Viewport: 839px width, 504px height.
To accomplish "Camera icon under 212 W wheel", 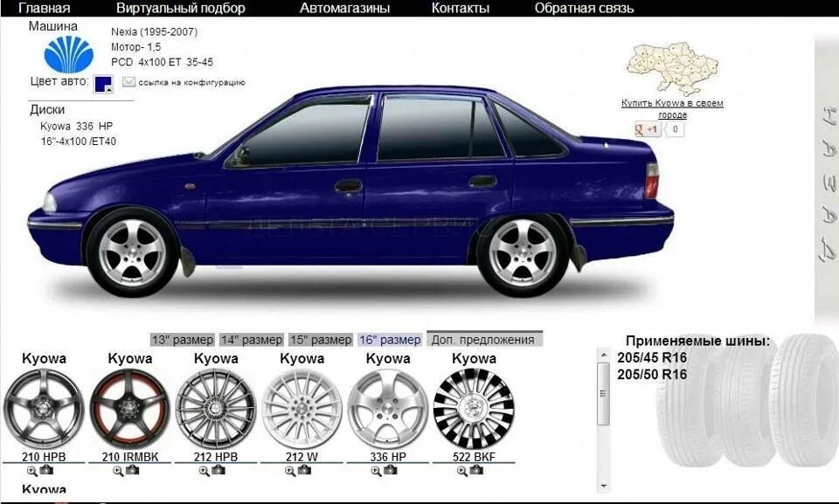I will tap(304, 470).
